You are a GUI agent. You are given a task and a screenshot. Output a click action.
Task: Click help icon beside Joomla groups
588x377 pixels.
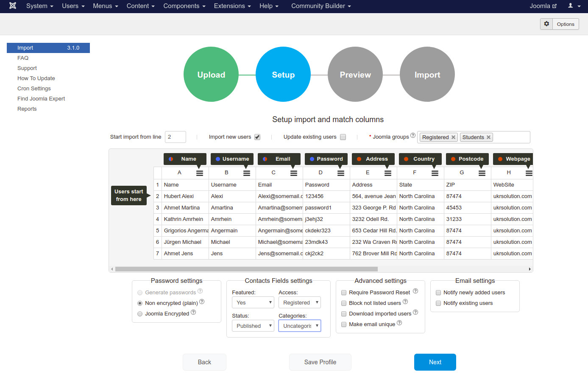click(x=413, y=136)
